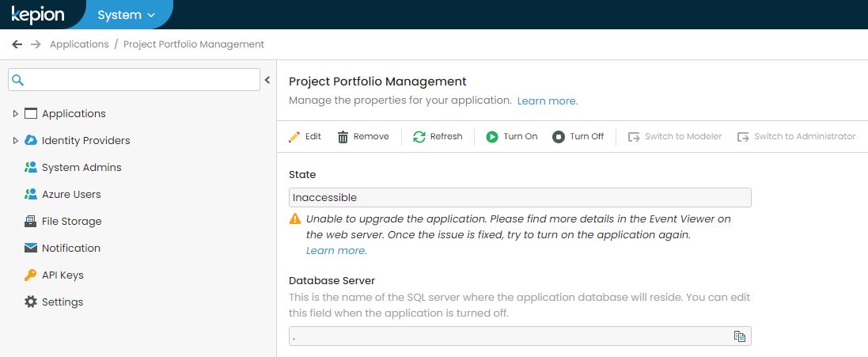Click Switch to Modeler button
The width and height of the screenshot is (868, 357).
675,137
